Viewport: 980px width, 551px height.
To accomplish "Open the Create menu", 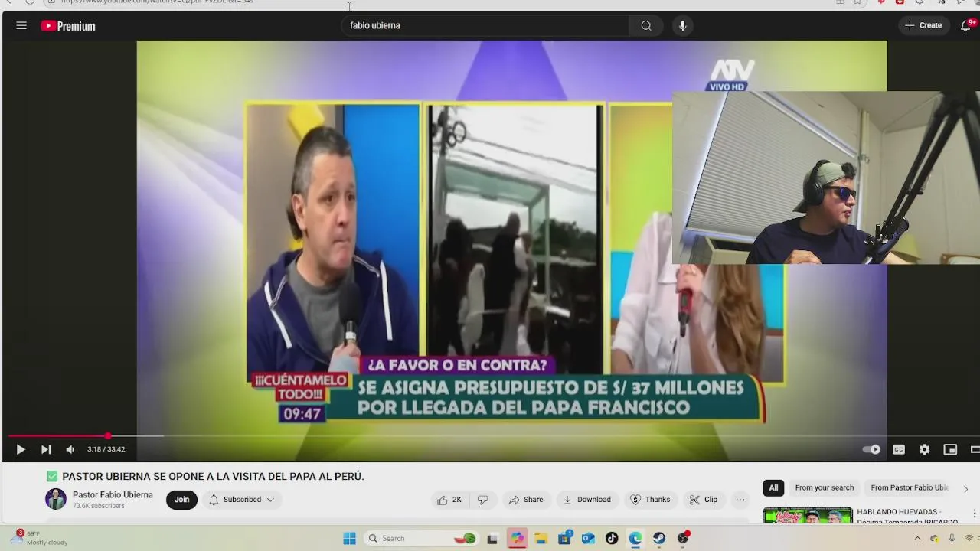I will [x=923, y=25].
